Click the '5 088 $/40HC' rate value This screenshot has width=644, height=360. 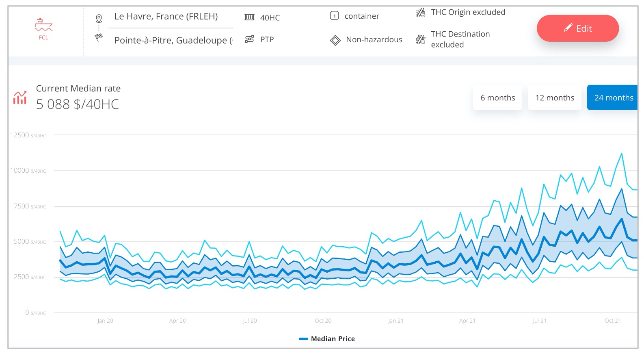pos(78,104)
